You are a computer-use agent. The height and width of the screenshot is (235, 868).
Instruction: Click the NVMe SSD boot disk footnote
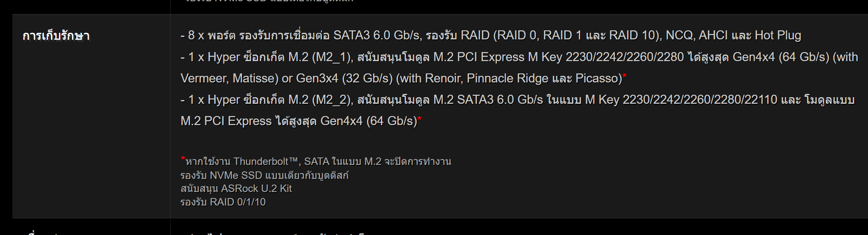(x=265, y=176)
